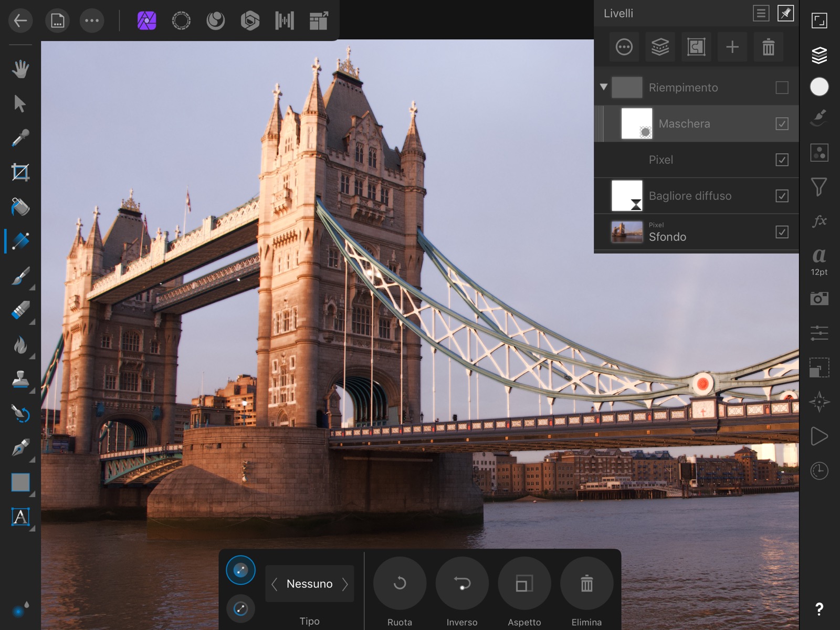Uncheck visibility of the Maschera layer

point(782,124)
